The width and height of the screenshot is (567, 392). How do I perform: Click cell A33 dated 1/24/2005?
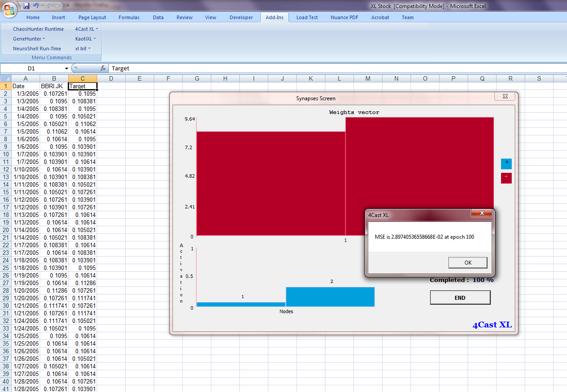(x=25, y=328)
